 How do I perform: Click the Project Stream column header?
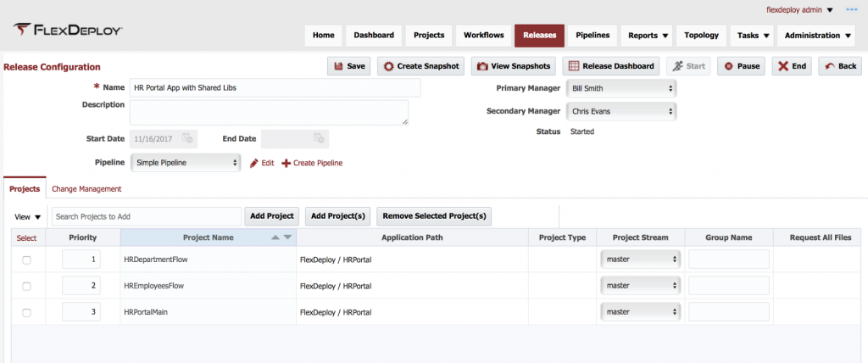pyautogui.click(x=641, y=237)
